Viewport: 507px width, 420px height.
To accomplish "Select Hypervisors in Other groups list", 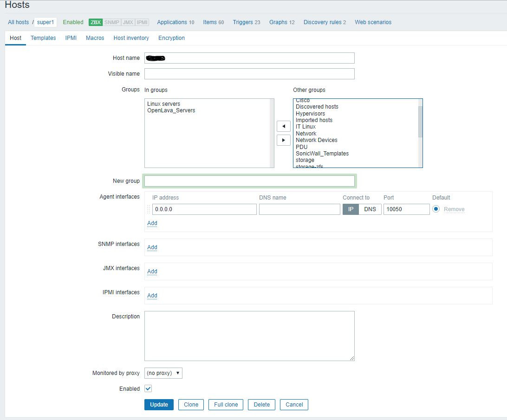I will pos(310,114).
